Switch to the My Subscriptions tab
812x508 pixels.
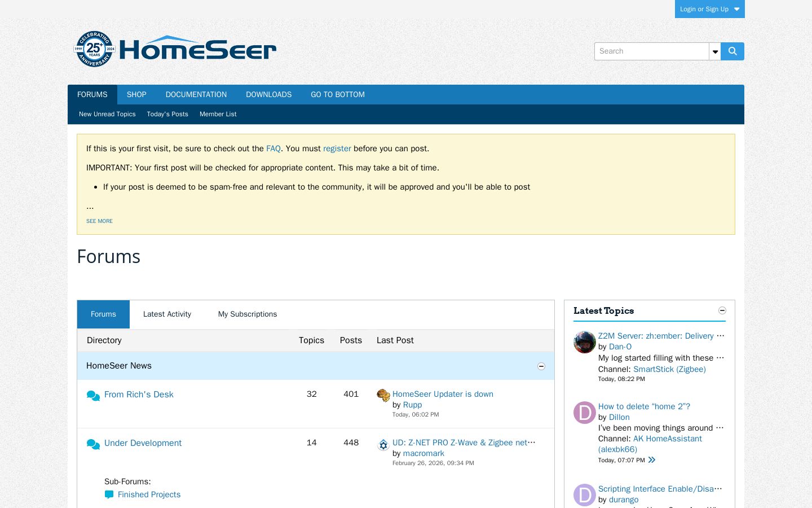click(x=248, y=314)
